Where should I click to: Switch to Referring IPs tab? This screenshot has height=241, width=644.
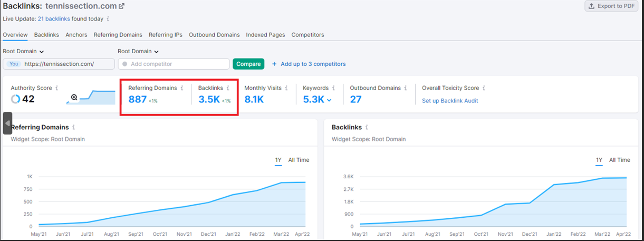[166, 35]
